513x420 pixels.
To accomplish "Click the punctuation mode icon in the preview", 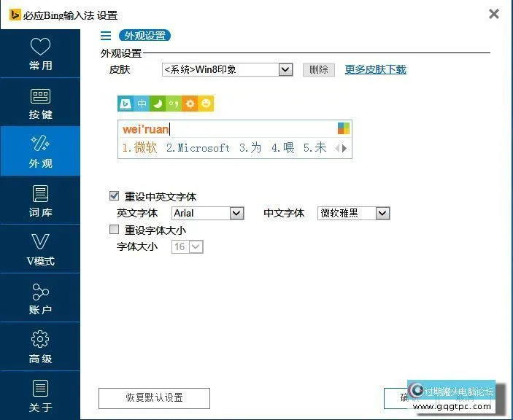I will 174,104.
